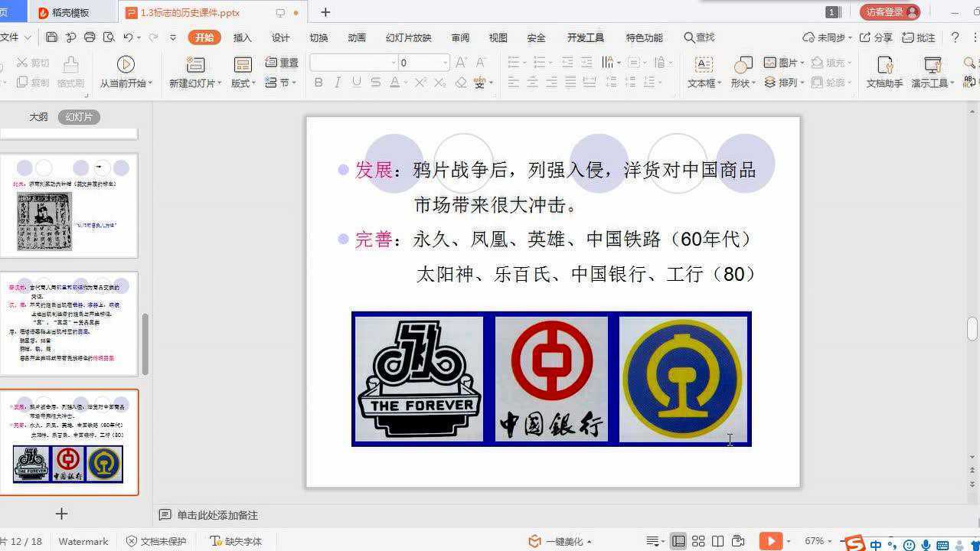This screenshot has height=551, width=980.
Task: Open the 文件 file menu dropdown
Action: point(15,37)
